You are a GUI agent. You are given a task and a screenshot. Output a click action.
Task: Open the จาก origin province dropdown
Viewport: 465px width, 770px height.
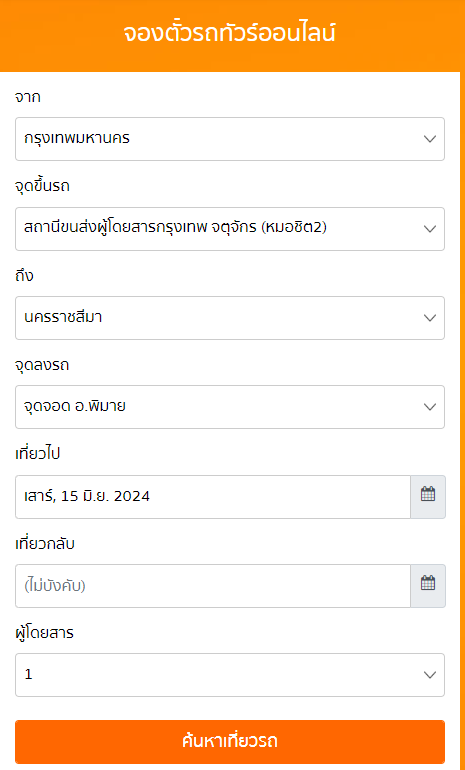(230, 139)
